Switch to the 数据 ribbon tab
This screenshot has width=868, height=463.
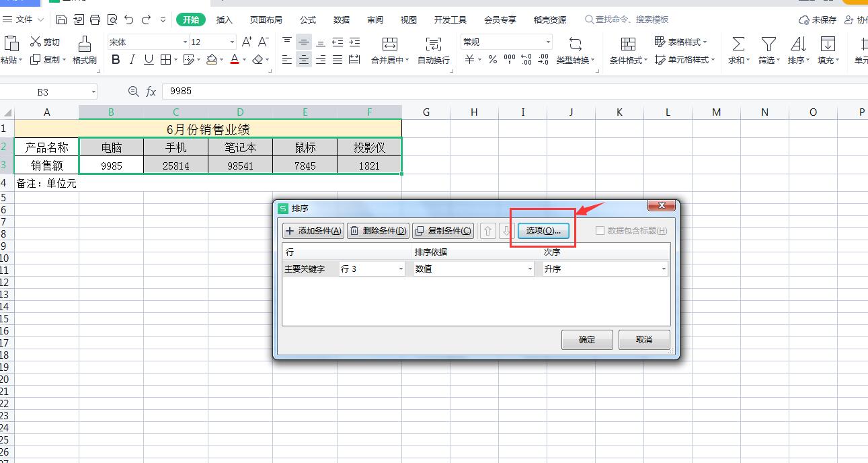click(x=341, y=20)
